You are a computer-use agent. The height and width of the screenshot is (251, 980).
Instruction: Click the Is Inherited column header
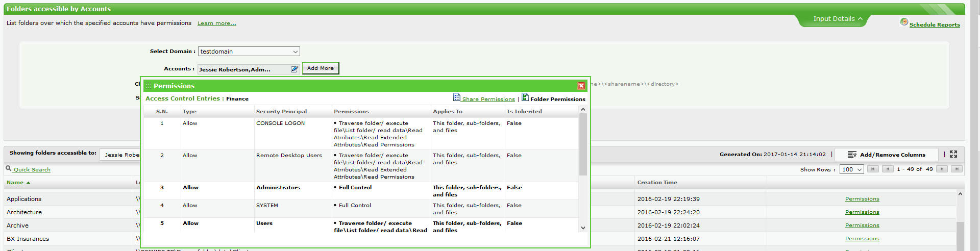(x=524, y=111)
